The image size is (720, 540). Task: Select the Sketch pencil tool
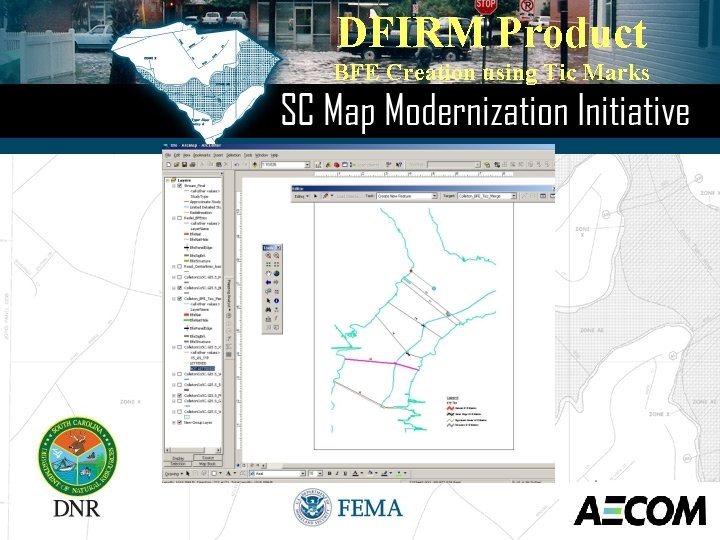[326, 196]
